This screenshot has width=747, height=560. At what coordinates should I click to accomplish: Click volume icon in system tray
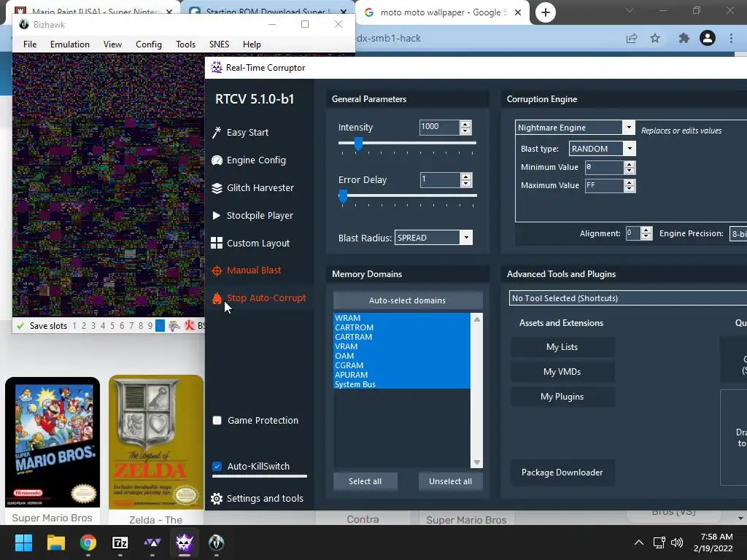(x=676, y=542)
